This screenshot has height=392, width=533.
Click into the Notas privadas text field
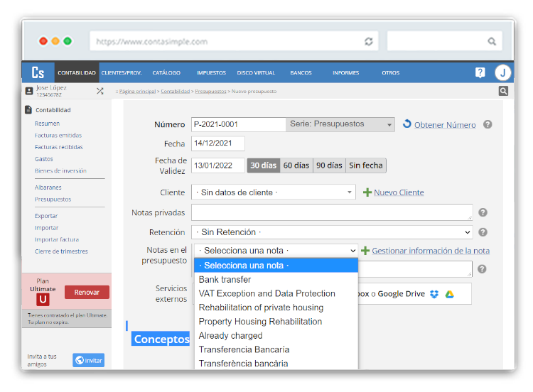tap(332, 212)
